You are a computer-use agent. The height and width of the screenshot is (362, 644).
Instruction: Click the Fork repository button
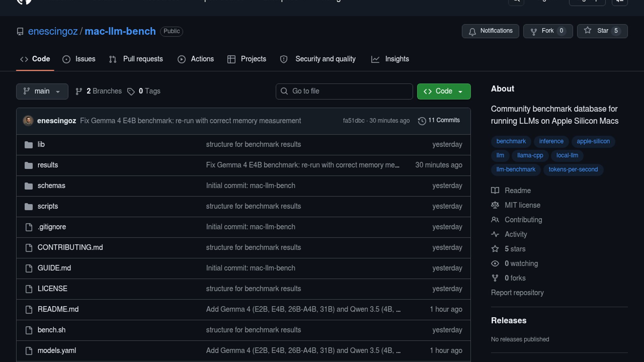547,31
